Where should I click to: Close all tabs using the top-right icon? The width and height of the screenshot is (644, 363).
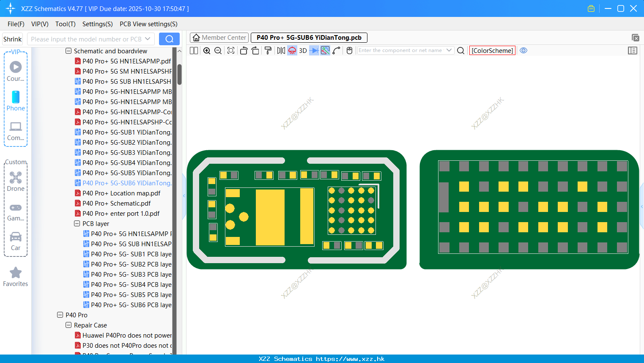pyautogui.click(x=635, y=38)
